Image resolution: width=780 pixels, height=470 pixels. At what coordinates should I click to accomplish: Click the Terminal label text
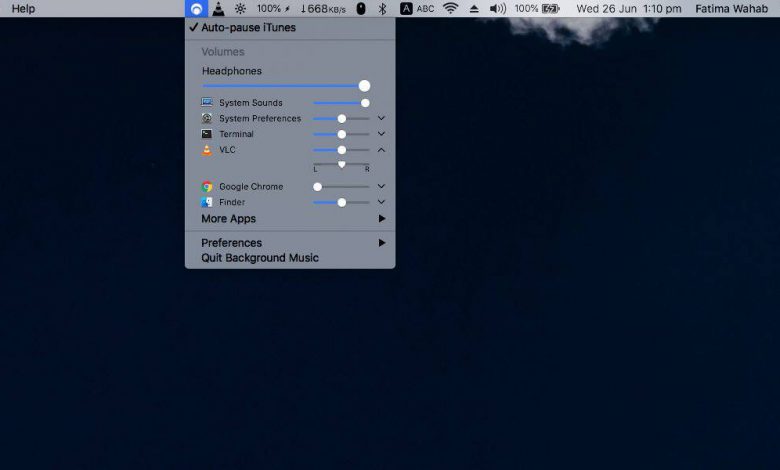(x=236, y=134)
